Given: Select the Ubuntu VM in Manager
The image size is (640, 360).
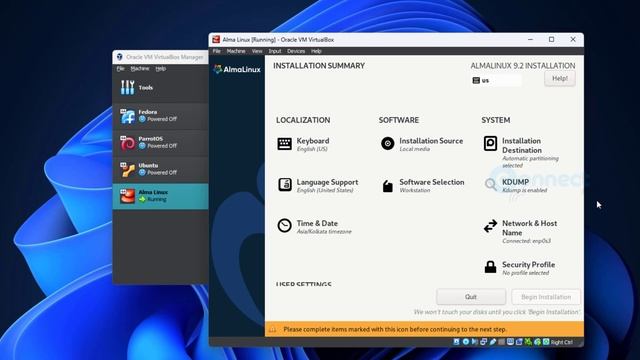Looking at the screenshot, I should coord(160,169).
